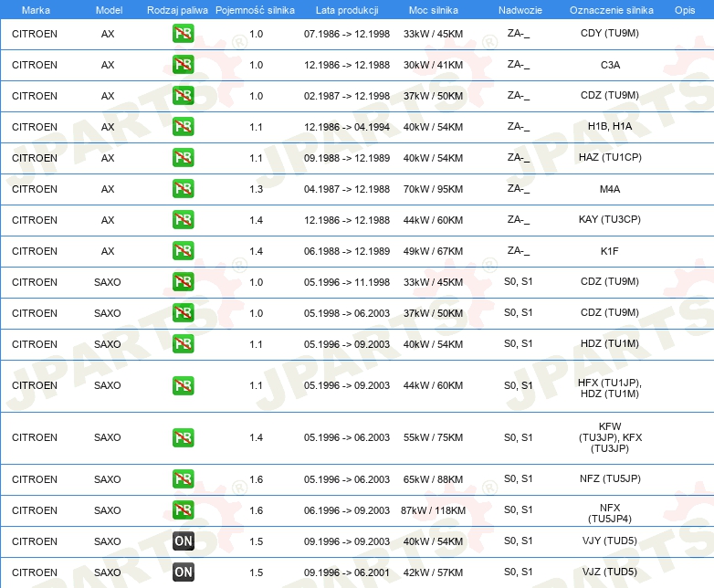Click petrol icon in AX 37kW / 50KM row

click(x=183, y=95)
